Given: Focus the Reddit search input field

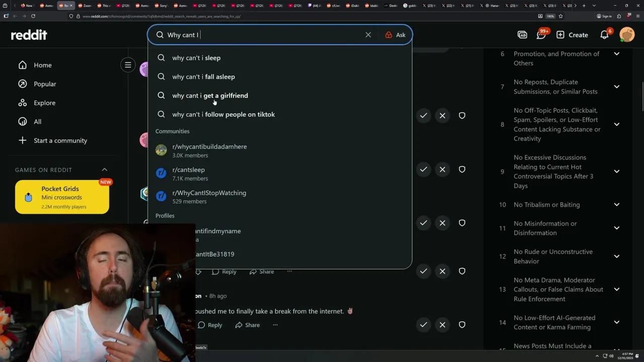Looking at the screenshot, I should (264, 35).
